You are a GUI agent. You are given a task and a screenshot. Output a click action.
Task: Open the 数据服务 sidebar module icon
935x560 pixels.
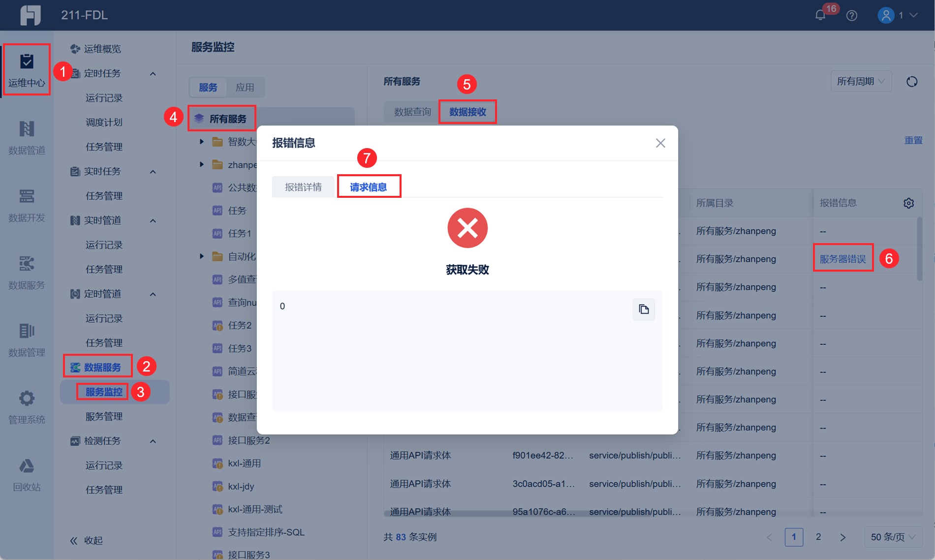click(x=27, y=263)
